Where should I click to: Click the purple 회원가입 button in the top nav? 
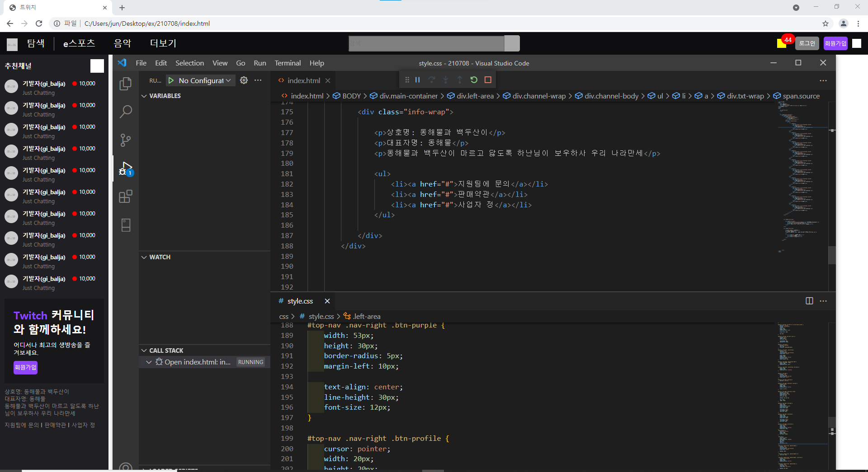[835, 43]
